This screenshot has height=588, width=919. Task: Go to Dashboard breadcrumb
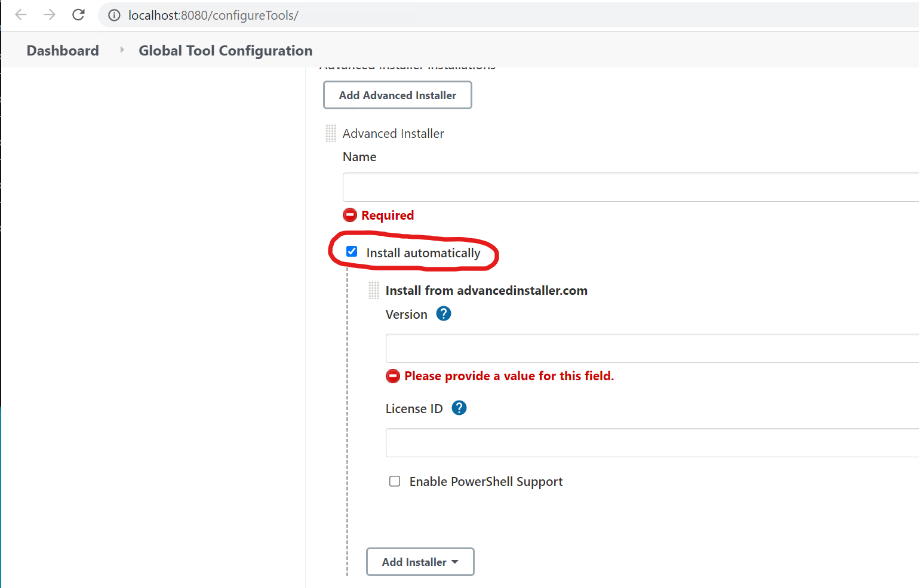(63, 51)
